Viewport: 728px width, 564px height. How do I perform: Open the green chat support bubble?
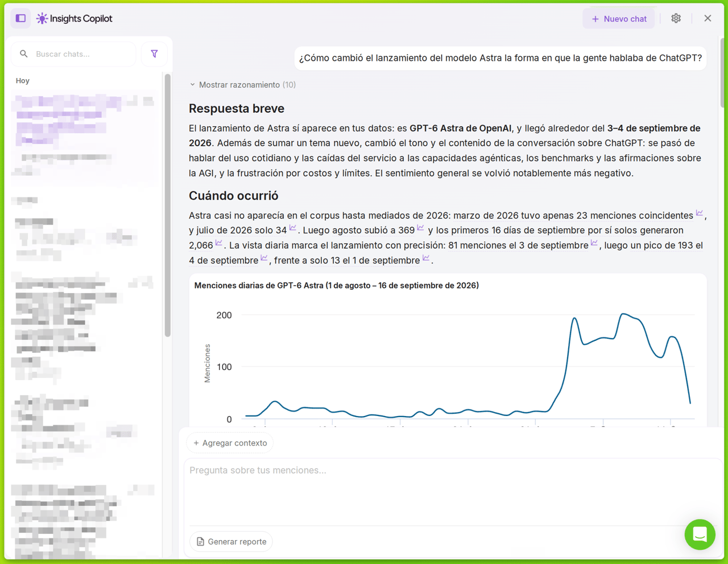click(x=700, y=534)
